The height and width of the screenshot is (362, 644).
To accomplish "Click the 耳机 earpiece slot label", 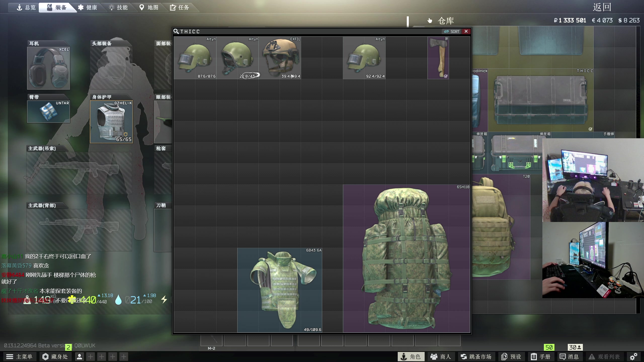I will (x=34, y=43).
